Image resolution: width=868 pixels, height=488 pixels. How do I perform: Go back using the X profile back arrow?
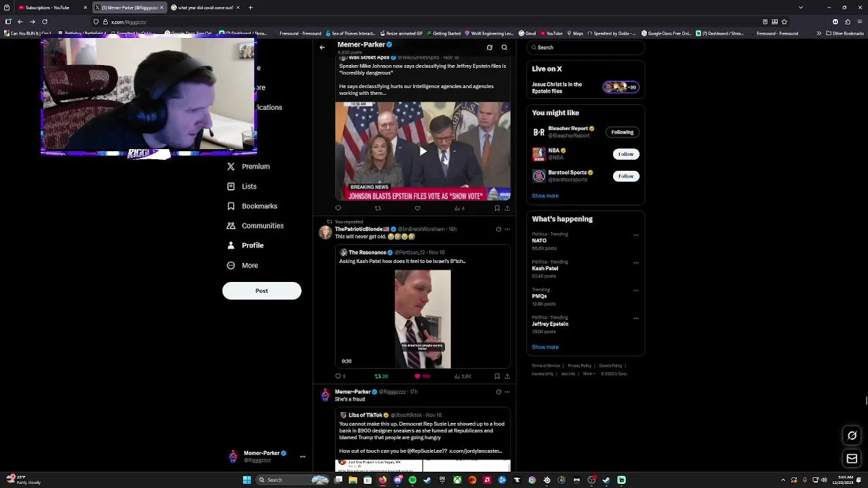pyautogui.click(x=322, y=47)
